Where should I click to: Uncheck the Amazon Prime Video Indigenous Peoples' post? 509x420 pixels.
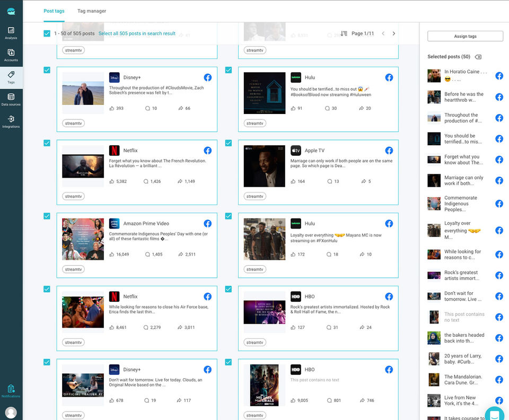47,216
